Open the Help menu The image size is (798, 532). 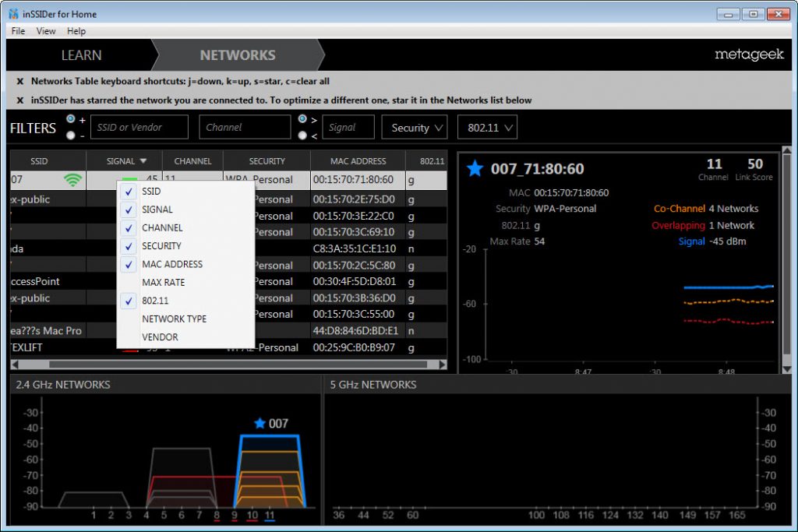coord(76,31)
